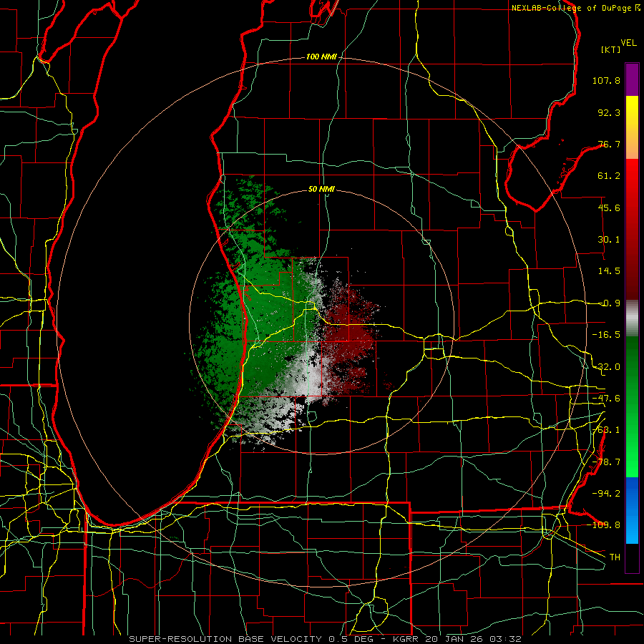Screen dimensions: 644x644
Task: Click the Super-Resolution Base Velocity caption text
Action: coord(325,639)
